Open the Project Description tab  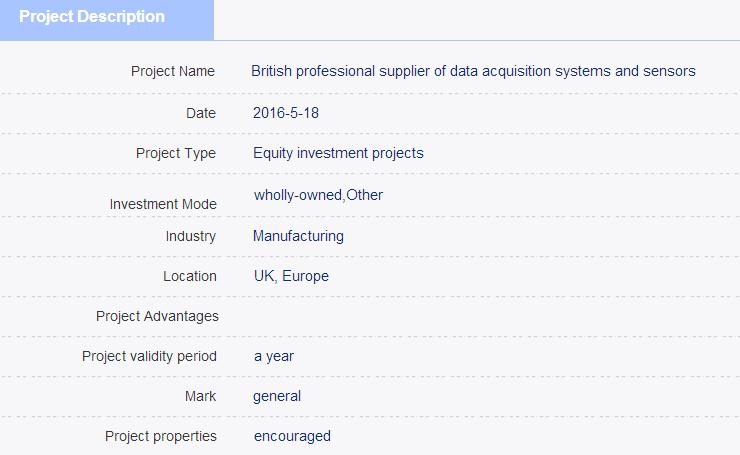(107, 20)
